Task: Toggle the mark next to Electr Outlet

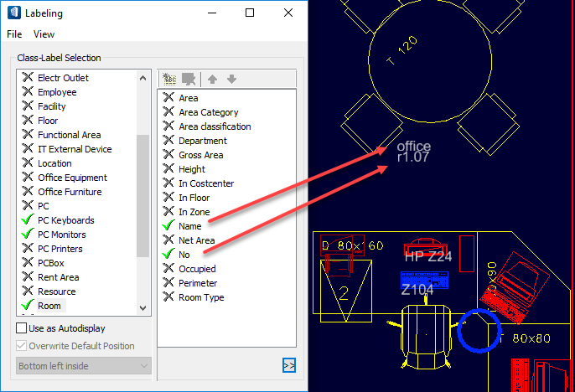Action: tap(28, 77)
